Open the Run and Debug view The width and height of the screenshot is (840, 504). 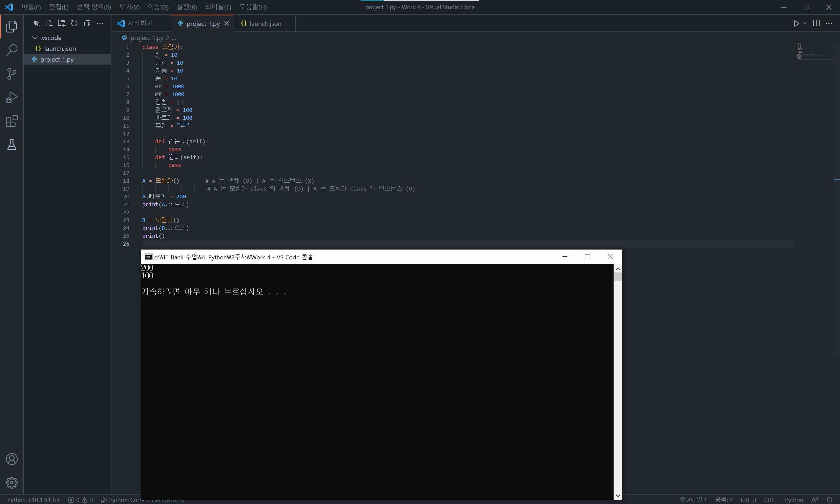(11, 97)
